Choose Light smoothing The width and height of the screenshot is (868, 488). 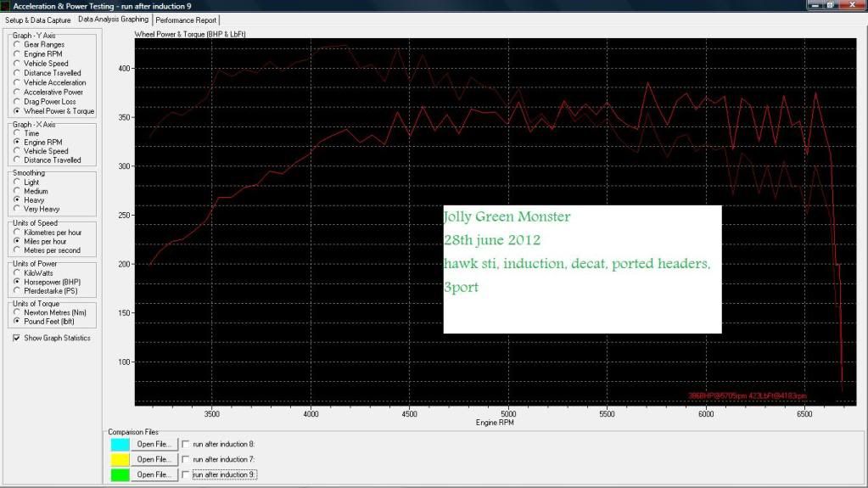(17, 182)
